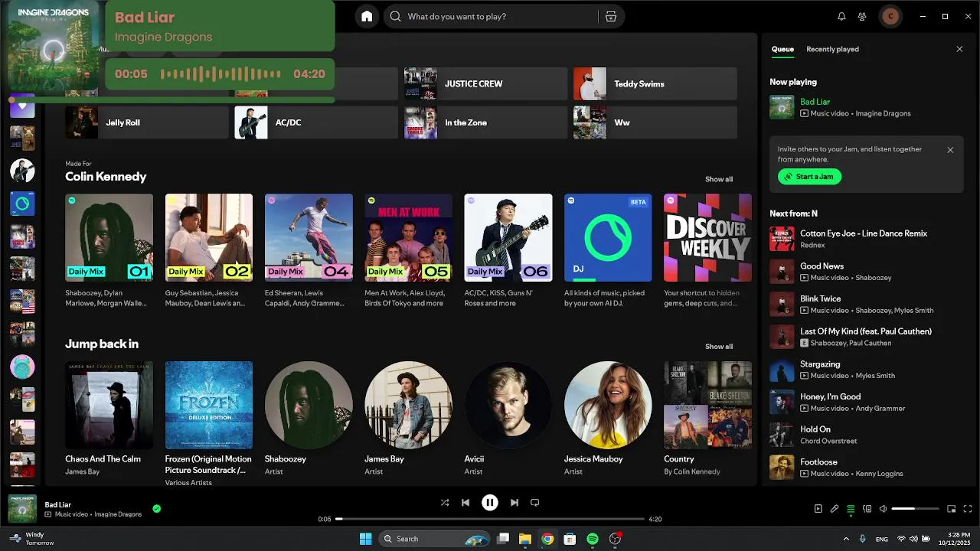Show lyrics with the microphone icon
980x551 pixels.
[835, 509]
